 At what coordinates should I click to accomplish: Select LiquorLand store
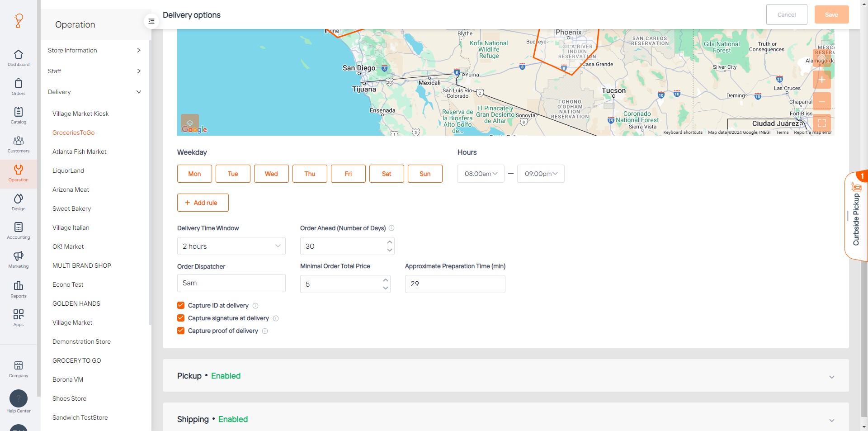68,171
